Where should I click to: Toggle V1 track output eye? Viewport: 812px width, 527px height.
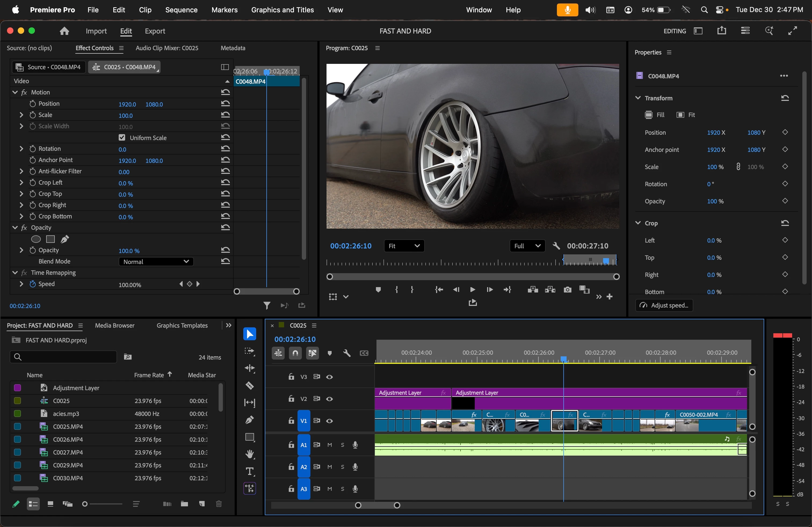329,421
